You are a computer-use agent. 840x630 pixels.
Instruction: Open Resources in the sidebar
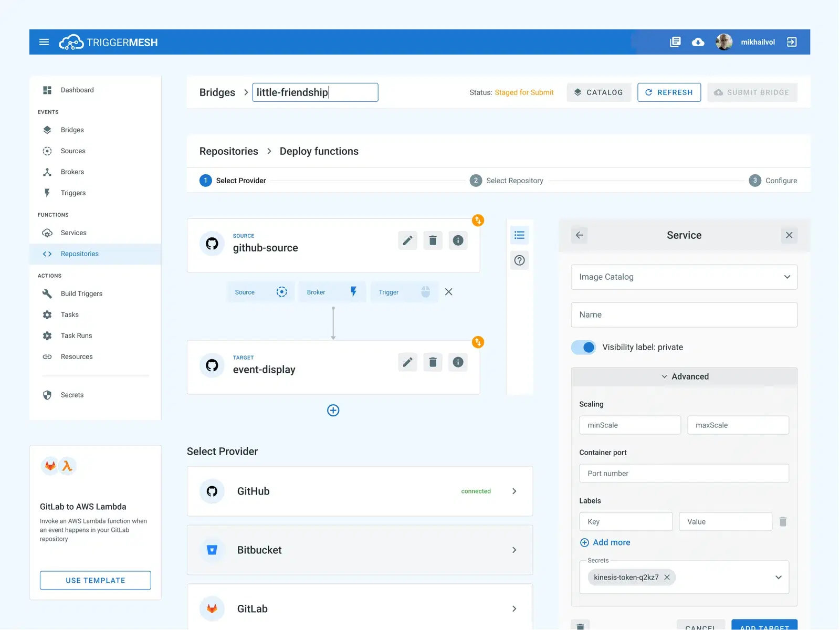[x=95, y=357]
